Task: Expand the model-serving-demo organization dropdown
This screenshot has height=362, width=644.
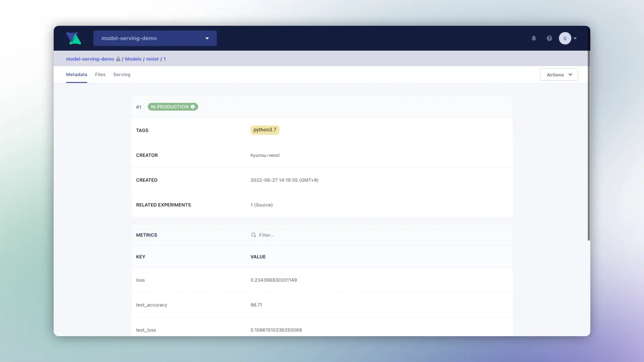Action: 155,38
